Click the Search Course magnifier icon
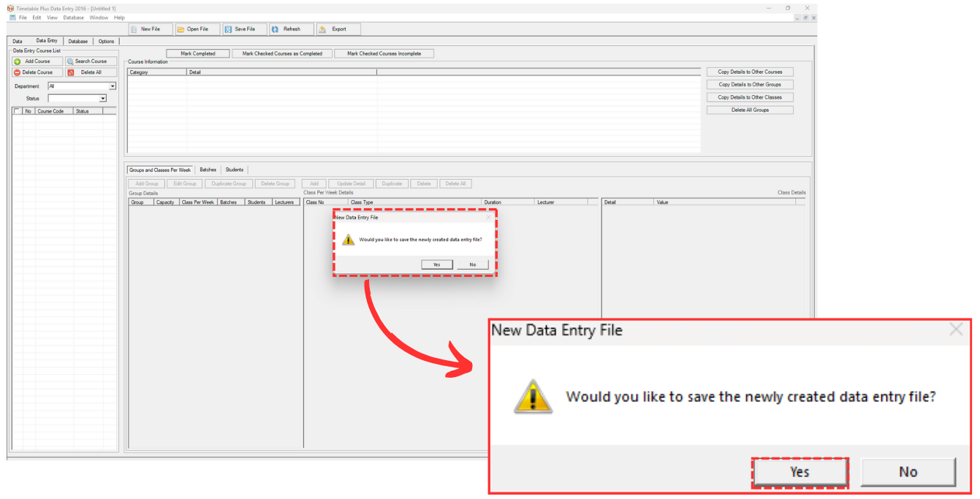The height and width of the screenshot is (499, 980). coord(70,61)
